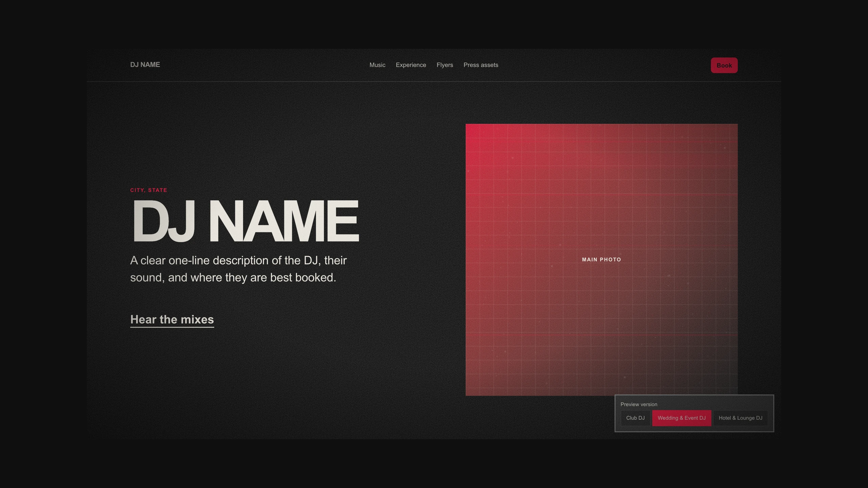Click the DJ NAME logo in header
This screenshot has height=488, width=868.
(x=145, y=65)
